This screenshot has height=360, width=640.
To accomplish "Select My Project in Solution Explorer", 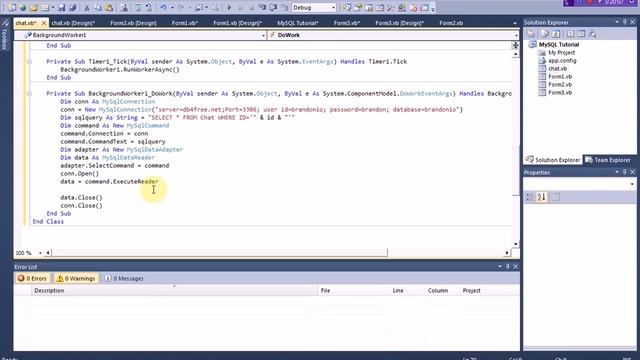I will (561, 53).
